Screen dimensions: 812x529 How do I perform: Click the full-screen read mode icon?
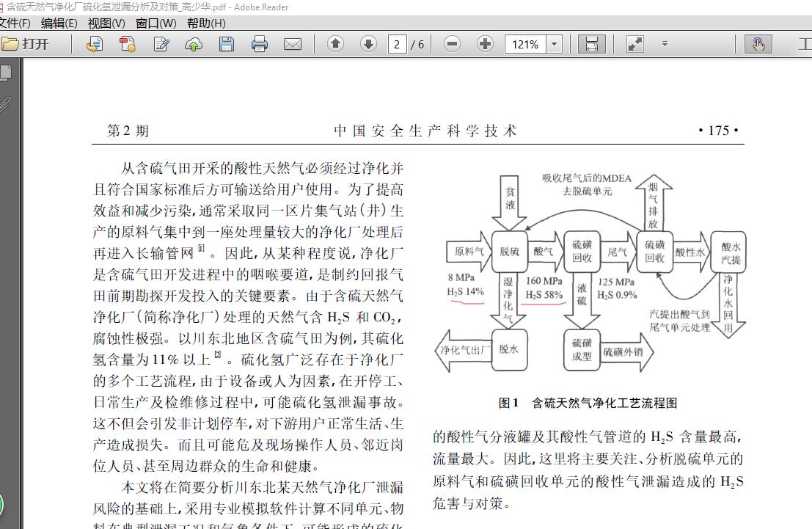pos(635,44)
